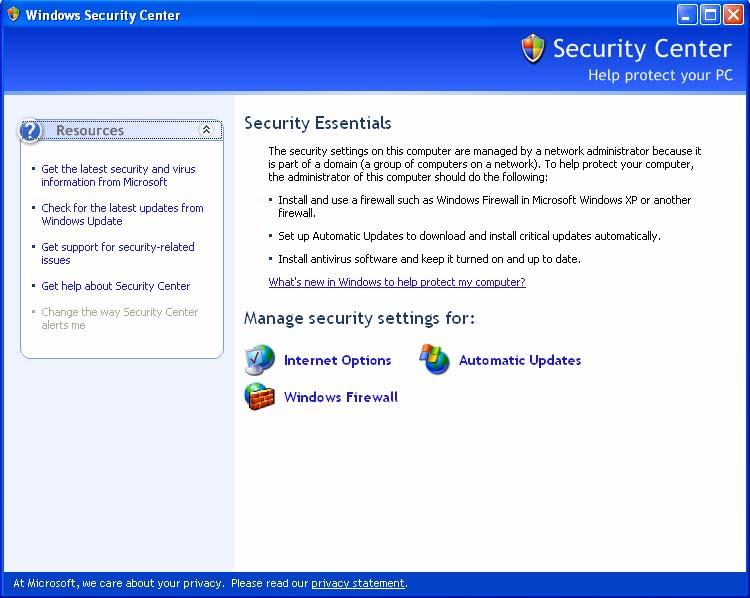The image size is (750, 598).
Task: Click the 'Install and use a firewall' bullet text
Action: pyautogui.click(x=485, y=206)
